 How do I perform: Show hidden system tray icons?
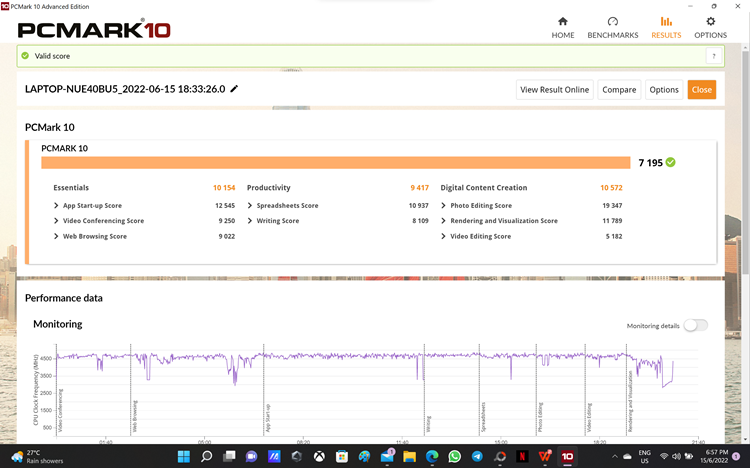[x=615, y=457]
